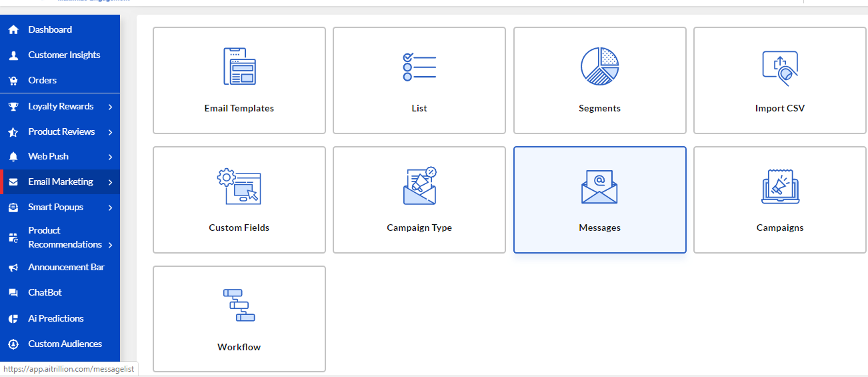868x377 pixels.
Task: Expand the Smart Popups chevron
Action: pos(110,208)
